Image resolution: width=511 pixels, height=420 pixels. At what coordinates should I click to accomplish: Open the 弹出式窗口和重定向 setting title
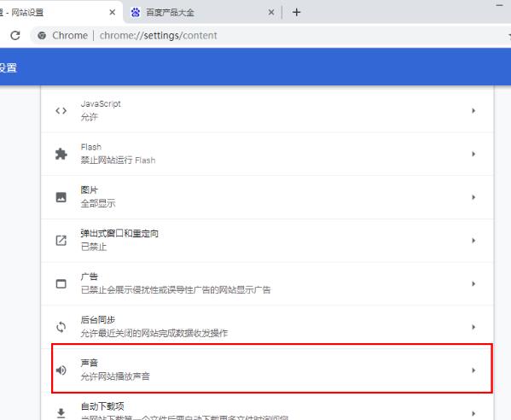(119, 234)
